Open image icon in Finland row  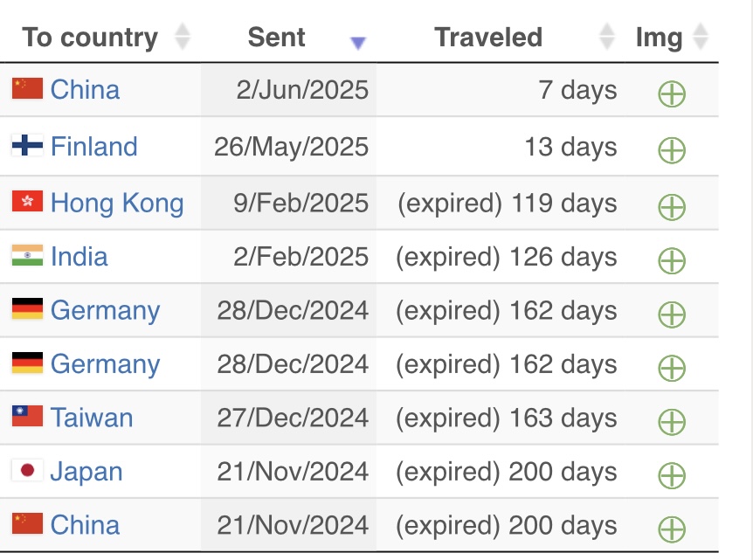point(672,150)
